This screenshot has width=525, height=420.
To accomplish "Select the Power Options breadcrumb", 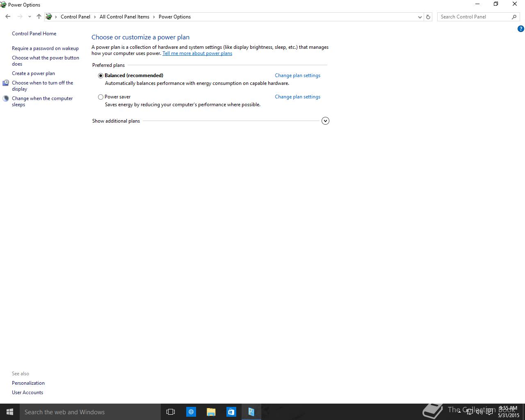I will click(x=175, y=17).
